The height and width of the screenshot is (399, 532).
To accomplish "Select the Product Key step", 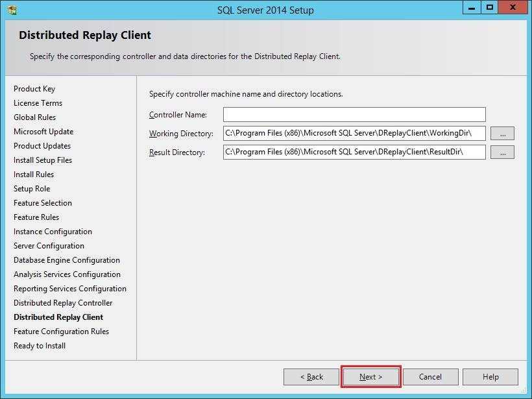I will (34, 89).
